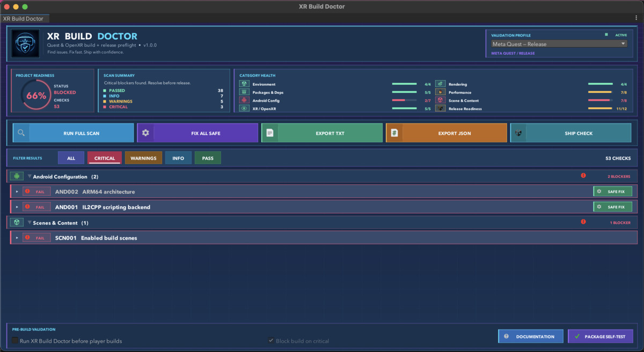Click the fail icon on the SCN001 row
The image size is (644, 352).
(x=27, y=237)
